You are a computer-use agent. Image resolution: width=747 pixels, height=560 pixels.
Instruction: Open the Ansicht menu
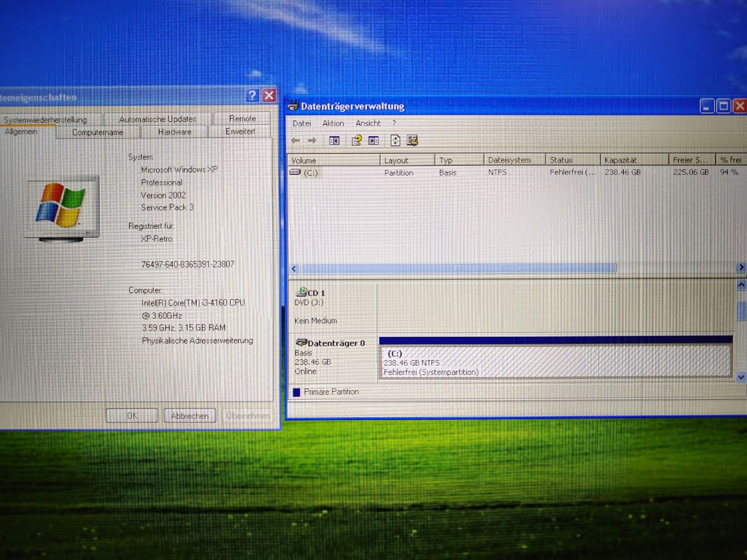point(368,124)
